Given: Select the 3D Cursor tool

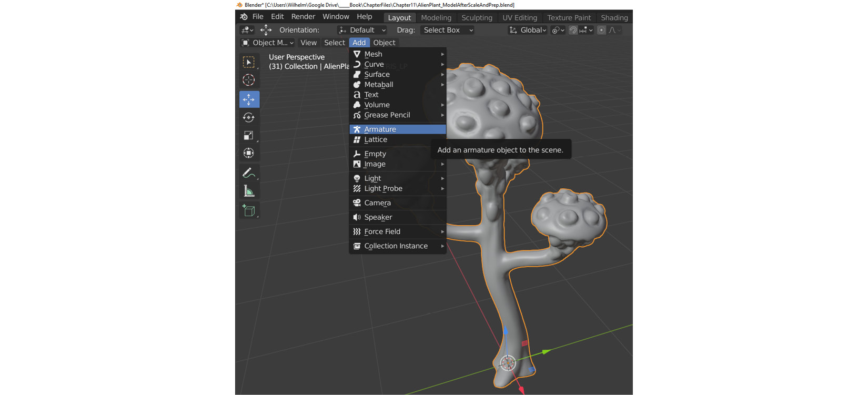Looking at the screenshot, I should pyautogui.click(x=249, y=80).
